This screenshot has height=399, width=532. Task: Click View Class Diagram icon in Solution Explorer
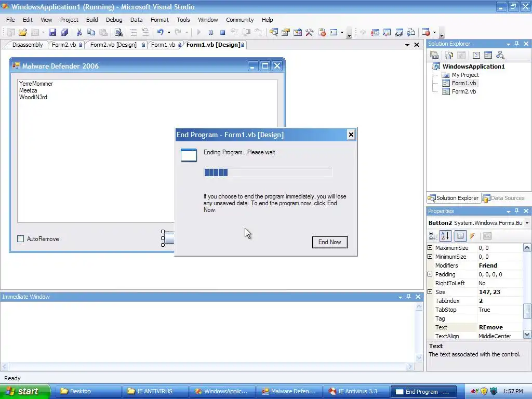500,55
